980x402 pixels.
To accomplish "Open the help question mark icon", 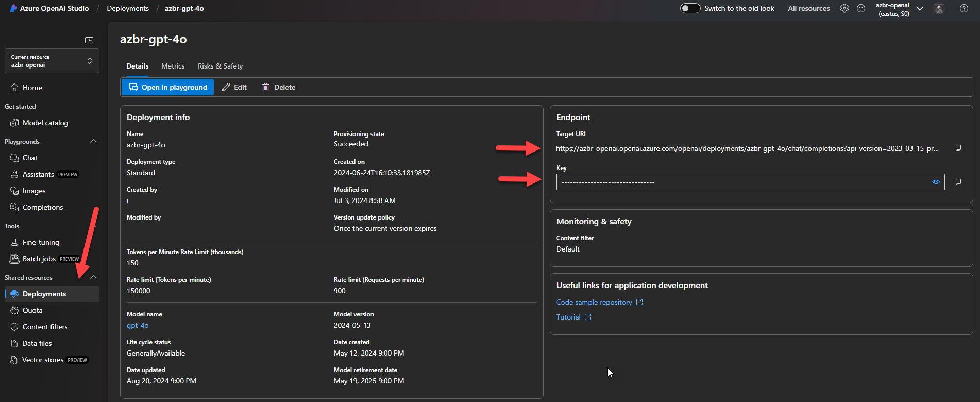I will pyautogui.click(x=964, y=8).
